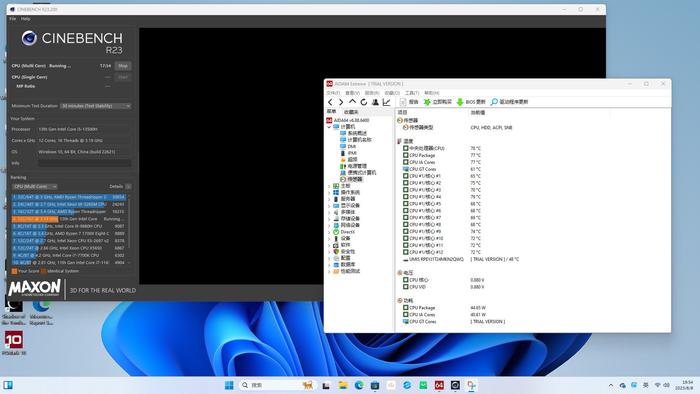
Task: Open the Ranking CPU (Multi Core) dropdown
Action: [35, 187]
